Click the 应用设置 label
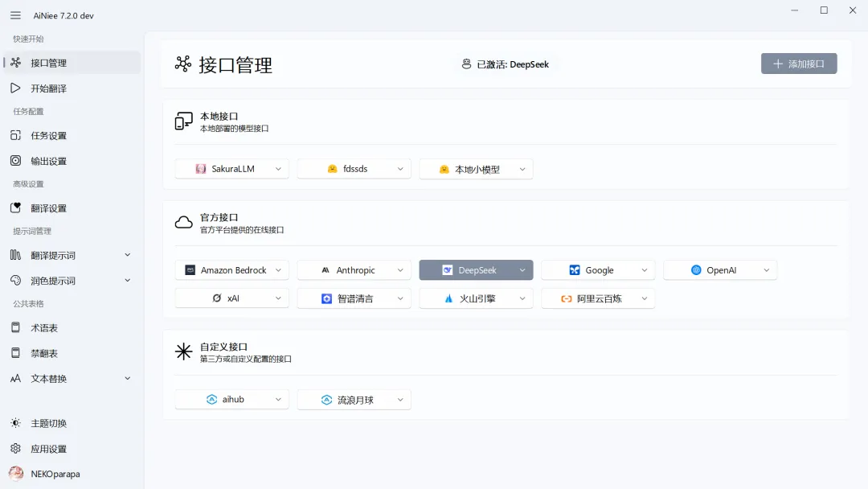Screen dimensions: 868x489 click(49, 449)
